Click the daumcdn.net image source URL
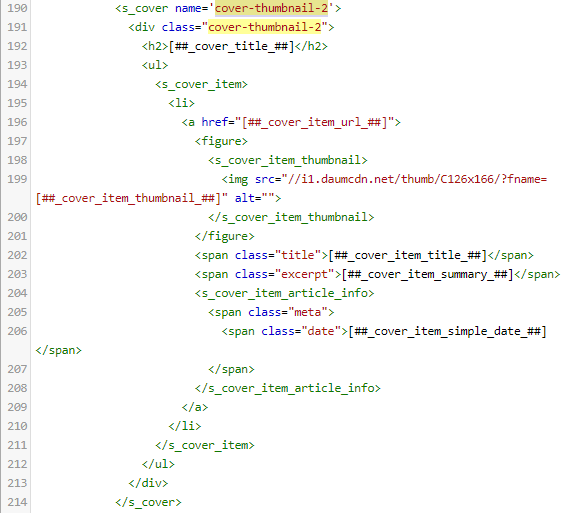 [415, 179]
